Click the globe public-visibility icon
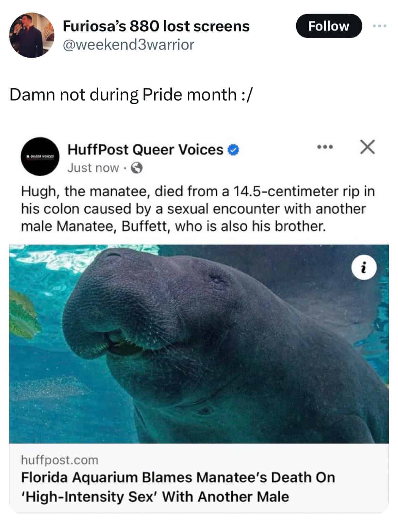Viewport: 398px width, 532px height. coord(136,168)
